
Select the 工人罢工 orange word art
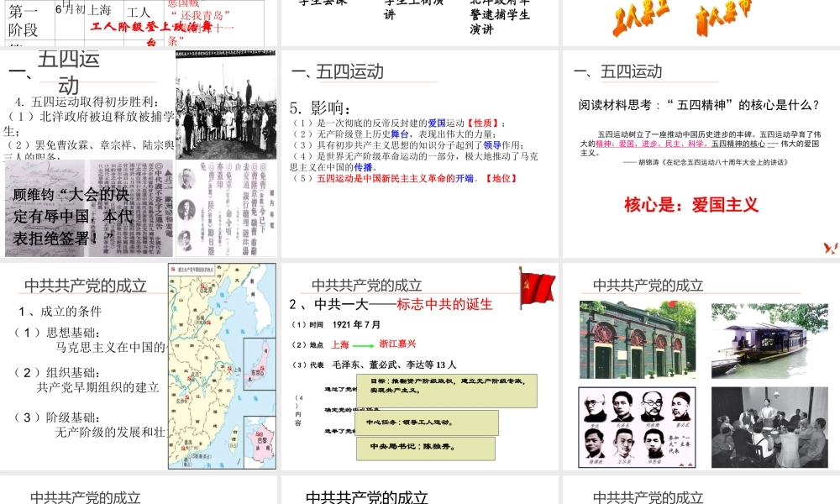point(641,18)
